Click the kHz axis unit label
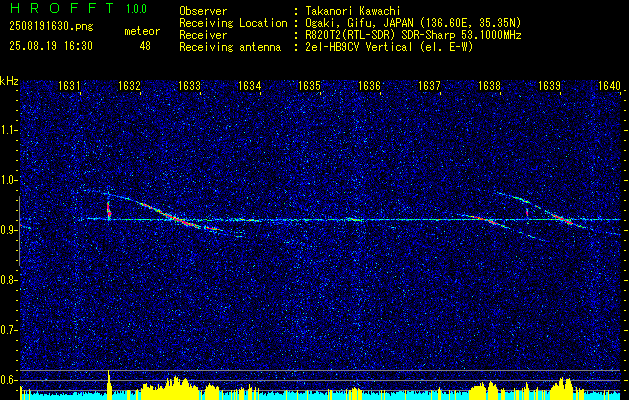Viewport: 629px width, 400px height. click(9, 81)
